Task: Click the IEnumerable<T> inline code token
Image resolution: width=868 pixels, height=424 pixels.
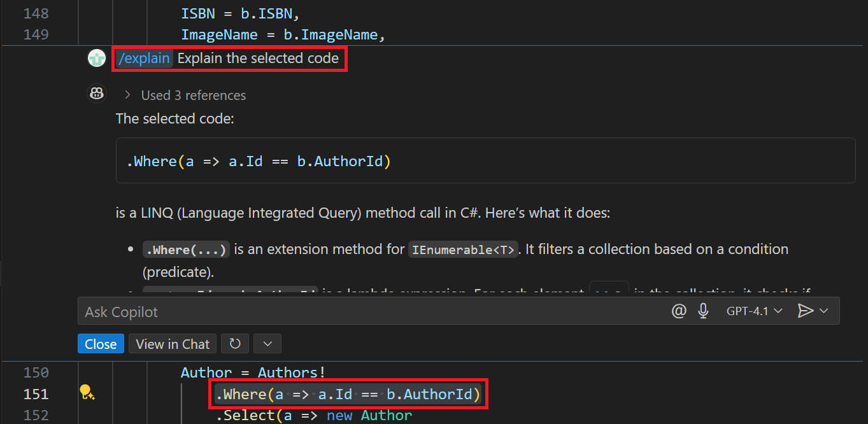Action: click(463, 249)
